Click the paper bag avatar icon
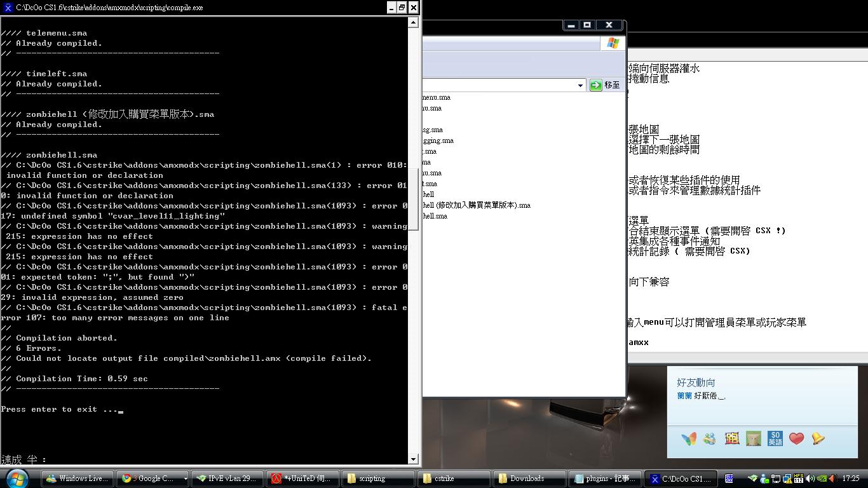The image size is (868, 488). pos(754,438)
